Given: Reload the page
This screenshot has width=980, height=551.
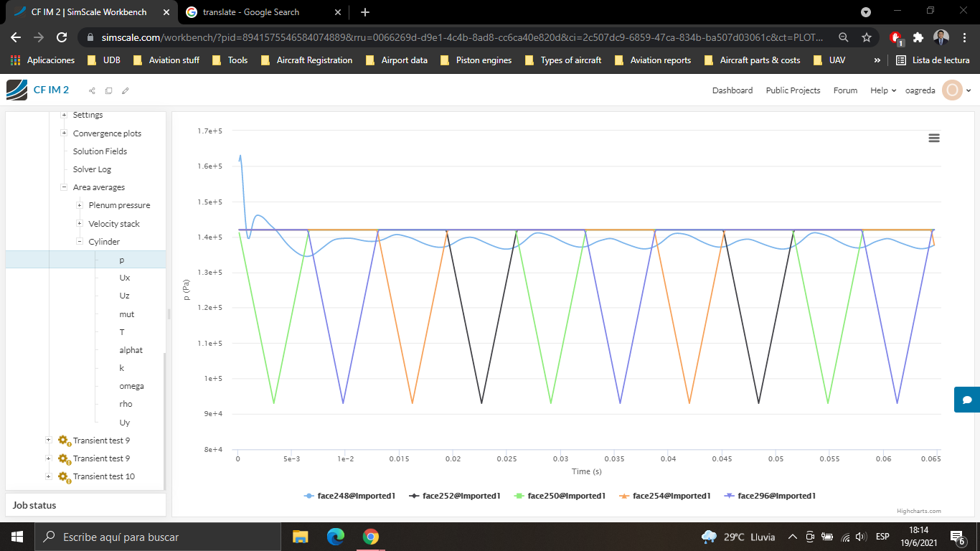Looking at the screenshot, I should point(62,37).
